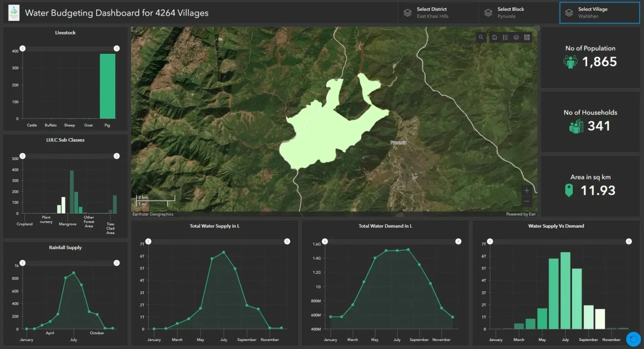The image size is (644, 349).
Task: Open the Select Village dropdown
Action: 599,13
